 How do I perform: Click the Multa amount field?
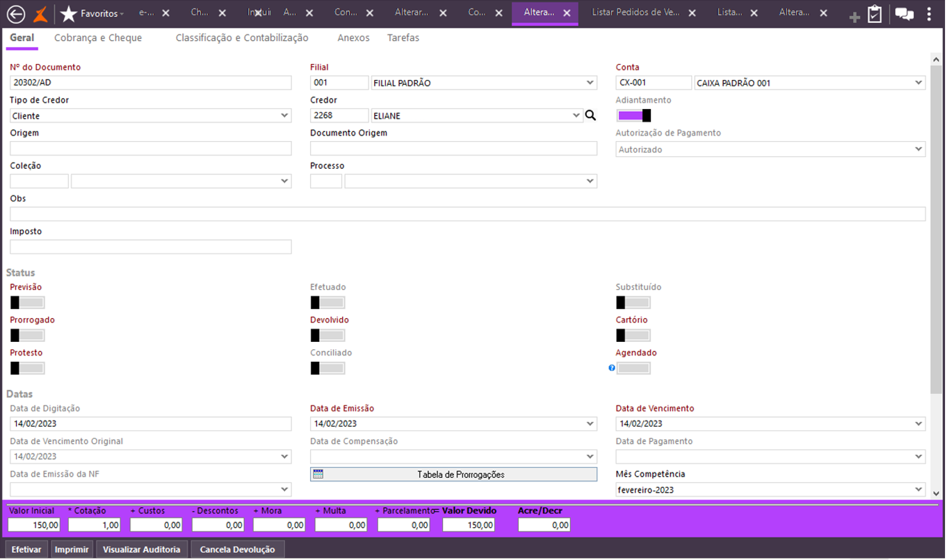tap(341, 525)
